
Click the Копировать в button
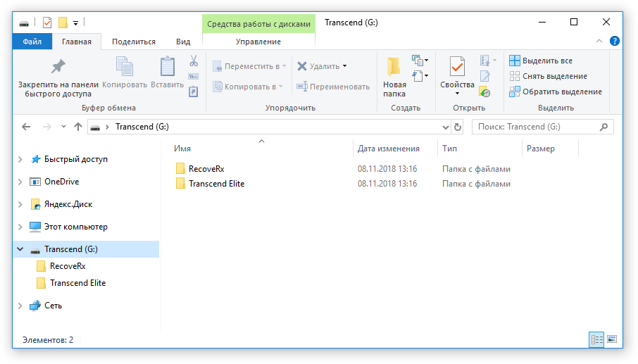(x=248, y=87)
